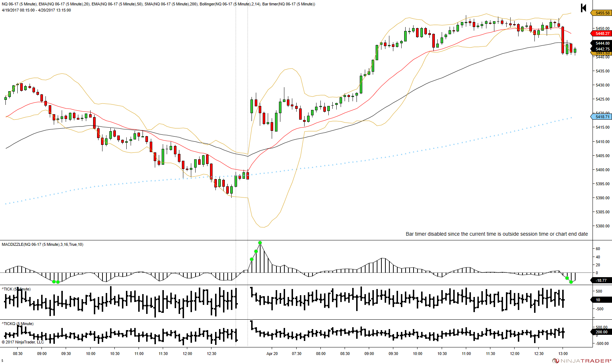Viewport: 612px width, 364px height.
Task: Click the chart date range 4/19/2017 - 4/20/2017 text
Action: point(36,10)
